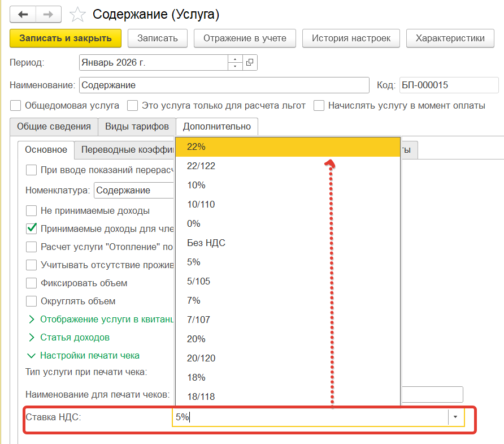Open Ставка НДС dropdown arrow

coord(455,417)
